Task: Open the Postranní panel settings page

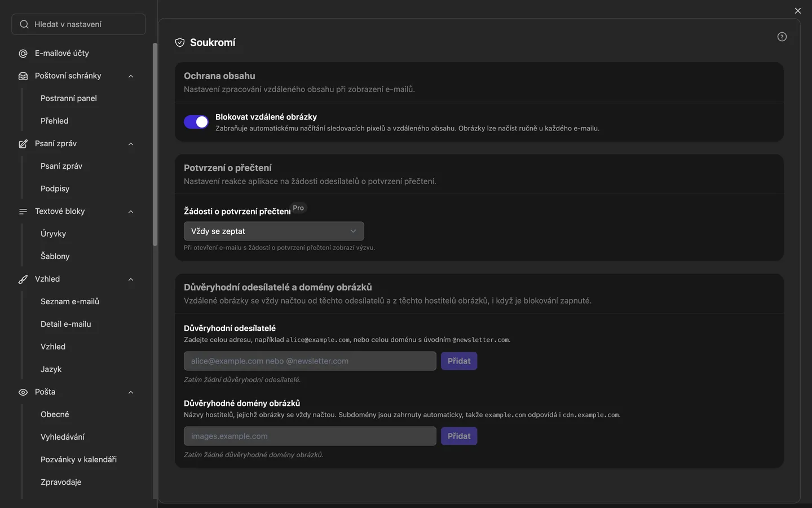Action: tap(69, 98)
